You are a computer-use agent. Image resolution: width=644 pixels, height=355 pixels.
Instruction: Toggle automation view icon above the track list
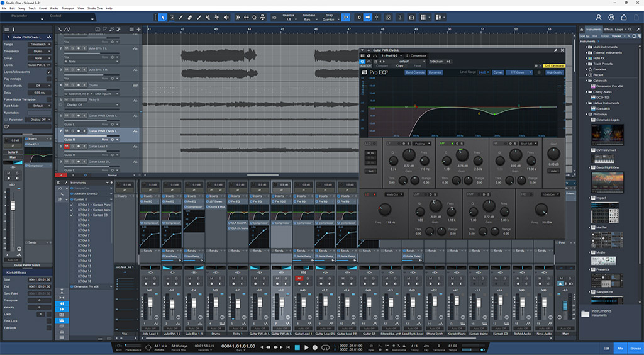click(x=68, y=29)
